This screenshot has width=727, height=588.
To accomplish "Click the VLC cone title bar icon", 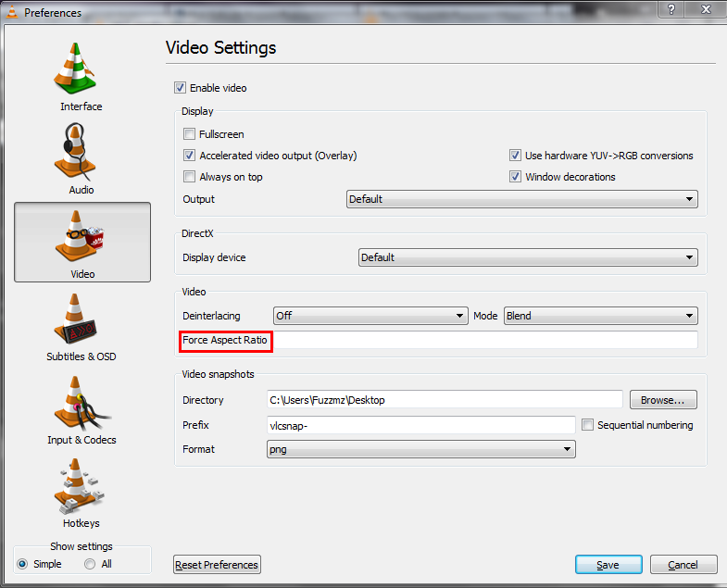I will 12,12.
